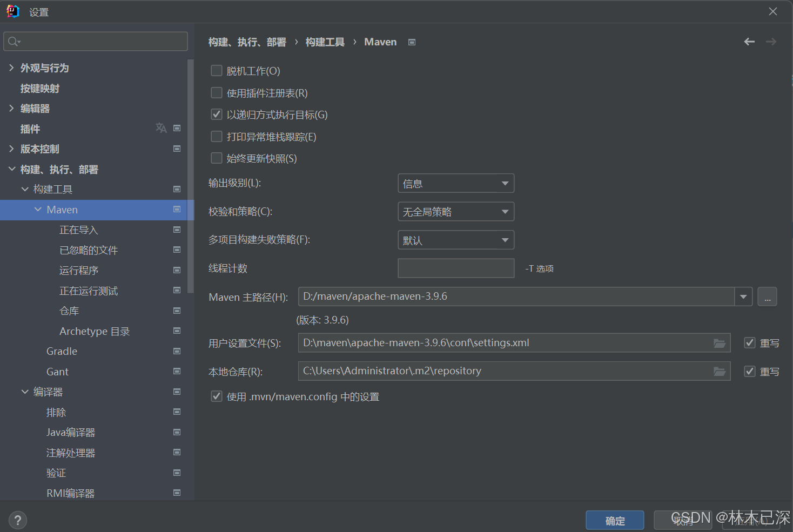The image size is (793, 532).
Task: Click the 取消 button
Action: pyautogui.click(x=683, y=521)
